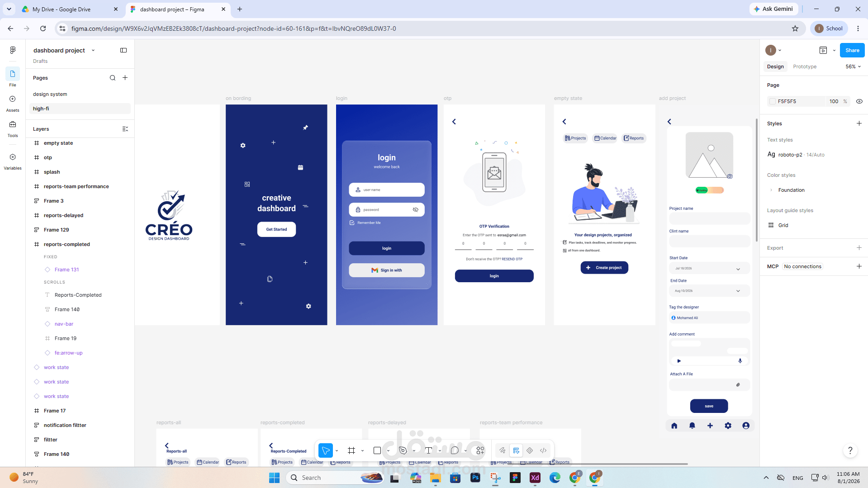This screenshot has width=868, height=488.
Task: Select the Pen tool
Action: 403,450
